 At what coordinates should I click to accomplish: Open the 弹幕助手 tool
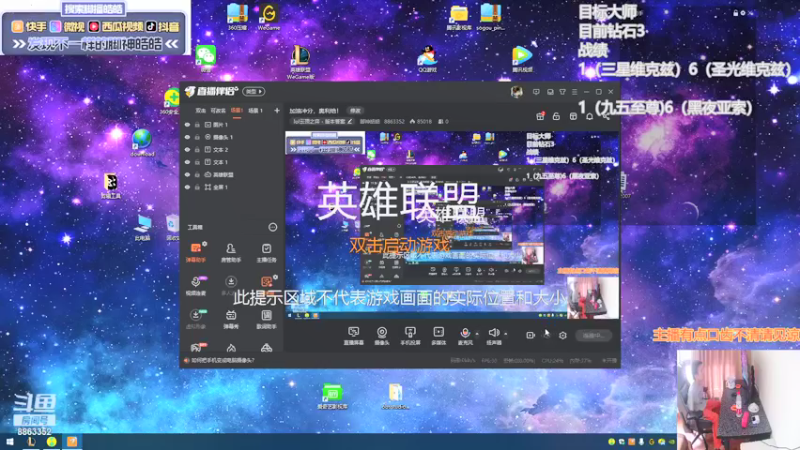pos(196,253)
